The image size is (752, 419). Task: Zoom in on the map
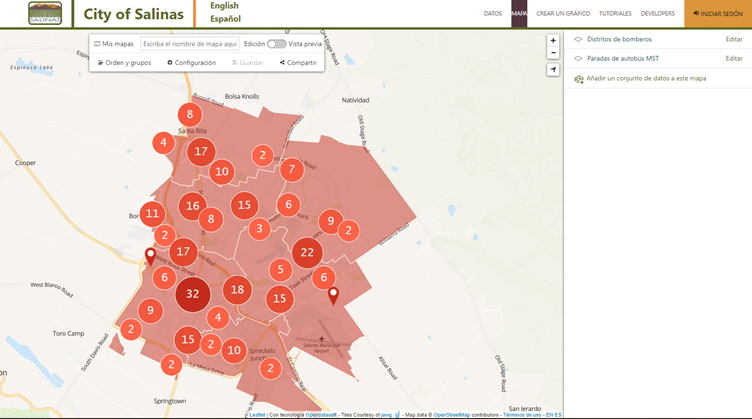point(553,41)
